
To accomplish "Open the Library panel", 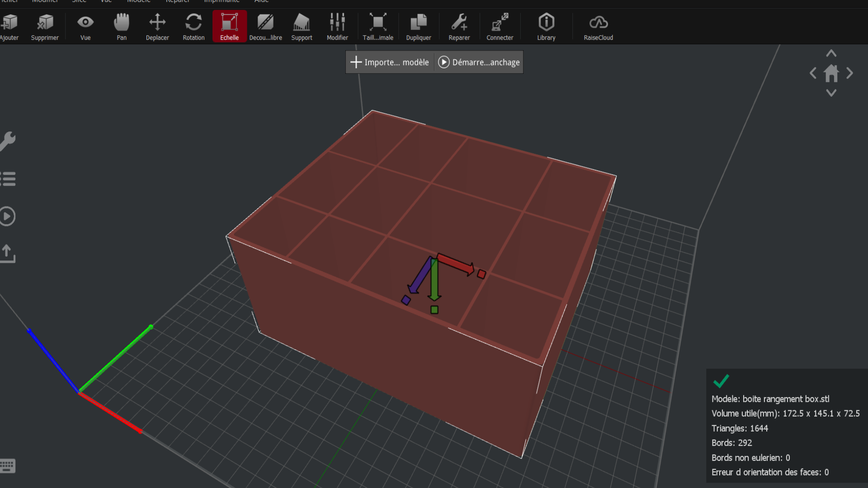I will coord(546,26).
